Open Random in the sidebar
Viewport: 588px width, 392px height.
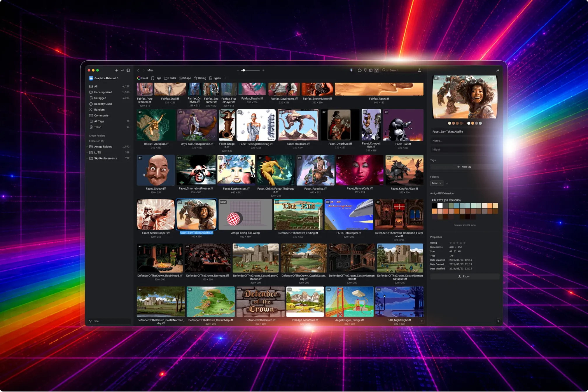click(x=109, y=110)
